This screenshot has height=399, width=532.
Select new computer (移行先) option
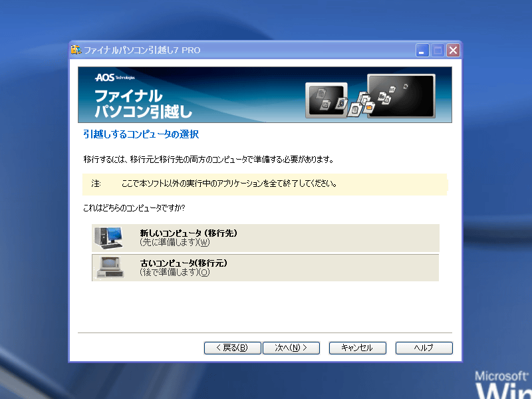[x=265, y=238]
